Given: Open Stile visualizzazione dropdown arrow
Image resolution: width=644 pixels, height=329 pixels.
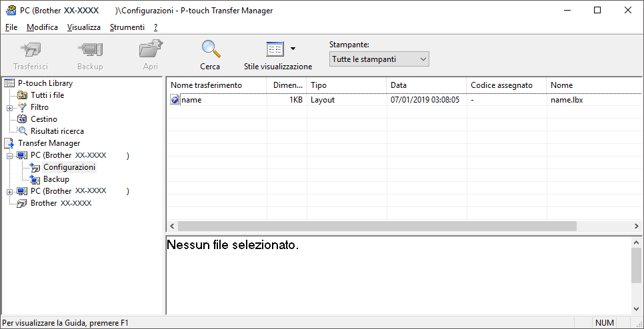Looking at the screenshot, I should point(293,49).
